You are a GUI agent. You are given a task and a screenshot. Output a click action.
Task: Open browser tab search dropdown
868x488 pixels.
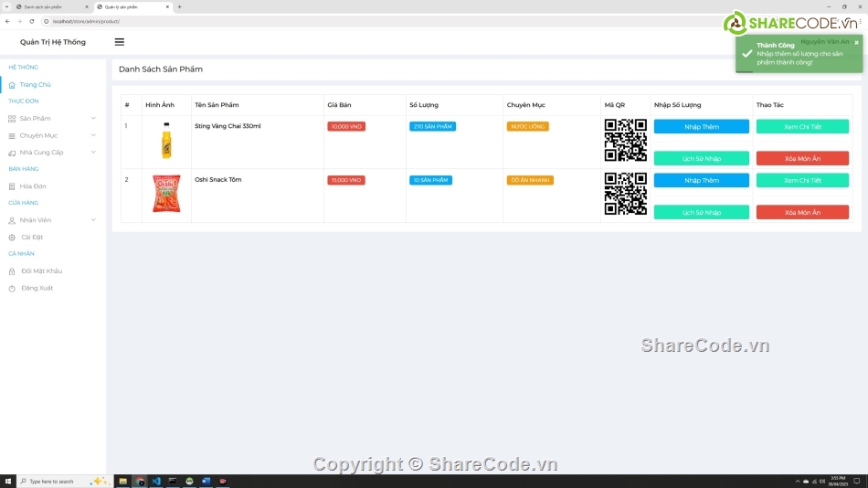pos(6,6)
